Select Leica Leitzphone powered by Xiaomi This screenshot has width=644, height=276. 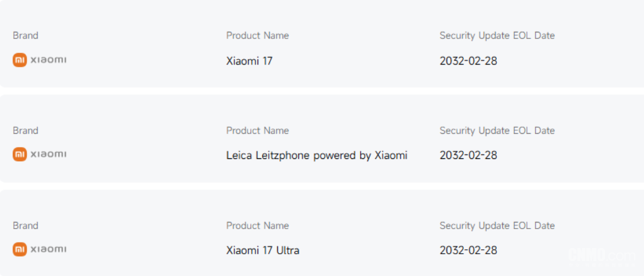coord(316,156)
